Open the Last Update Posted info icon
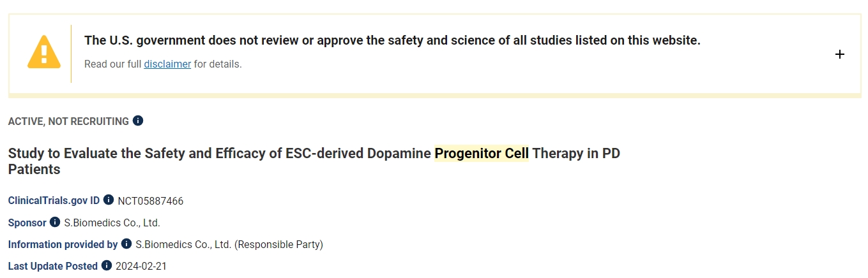The height and width of the screenshot is (278, 868). pyautogui.click(x=107, y=265)
